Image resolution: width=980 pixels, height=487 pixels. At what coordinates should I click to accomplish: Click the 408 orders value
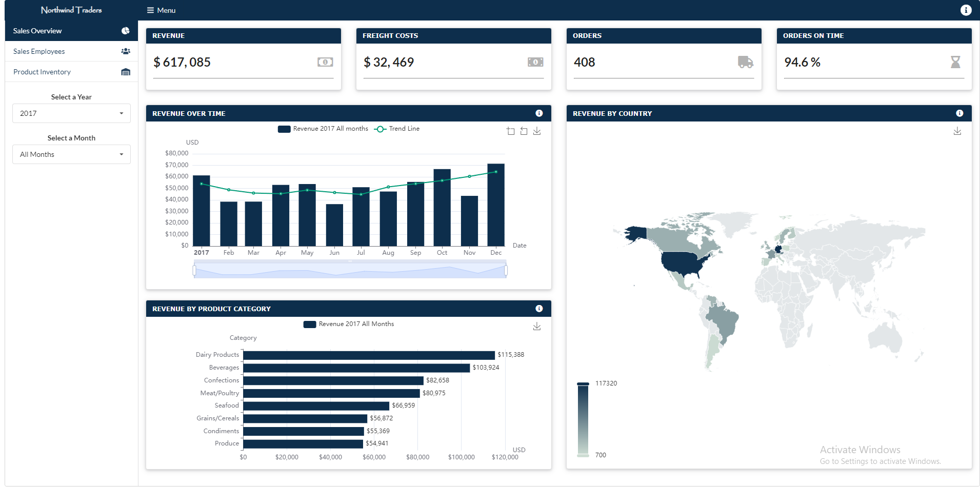tap(585, 62)
